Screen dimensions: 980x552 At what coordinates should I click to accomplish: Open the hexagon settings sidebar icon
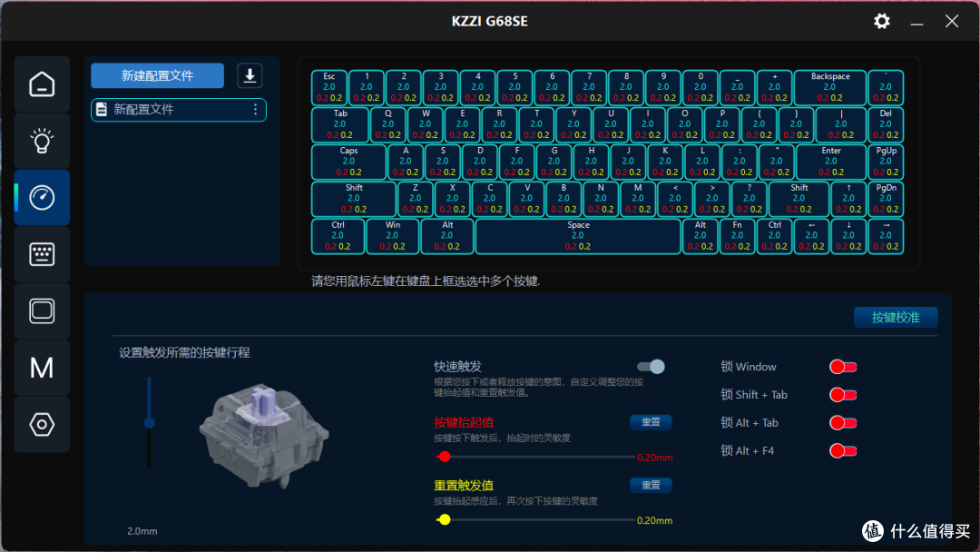pyautogui.click(x=42, y=425)
